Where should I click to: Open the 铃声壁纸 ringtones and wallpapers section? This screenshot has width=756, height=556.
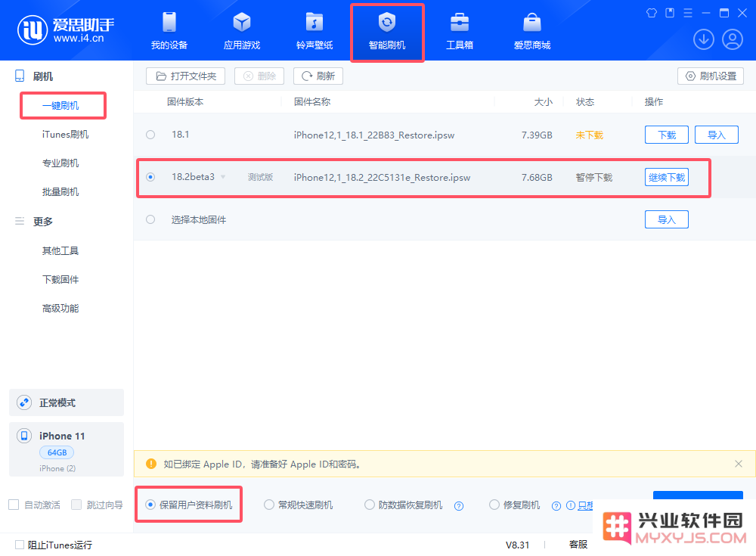pos(314,31)
